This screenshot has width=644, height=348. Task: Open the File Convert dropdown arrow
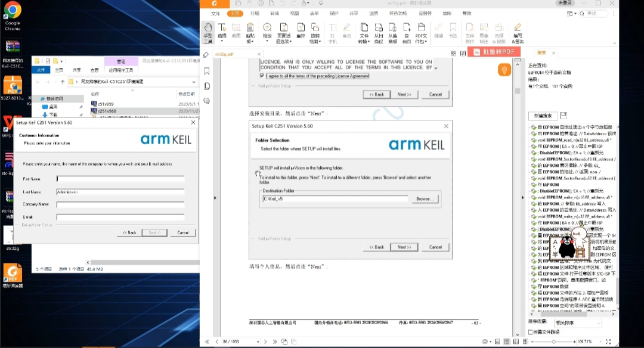tap(369, 42)
